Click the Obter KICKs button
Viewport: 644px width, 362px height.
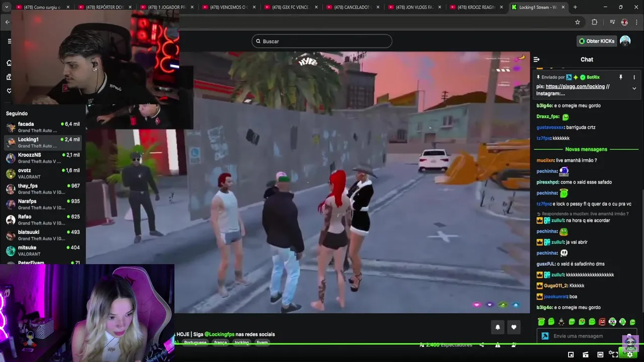[597, 41]
